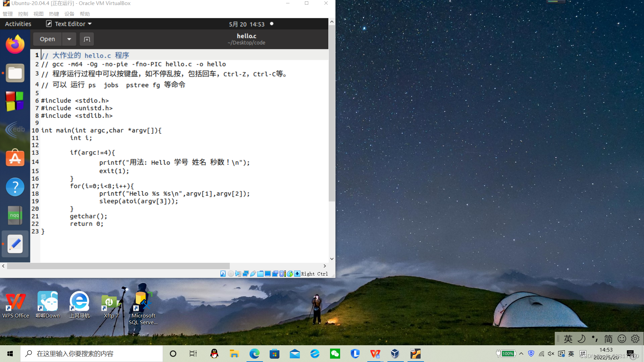The image size is (644, 362).
Task: Launch the Files manager in dock
Action: 15,73
